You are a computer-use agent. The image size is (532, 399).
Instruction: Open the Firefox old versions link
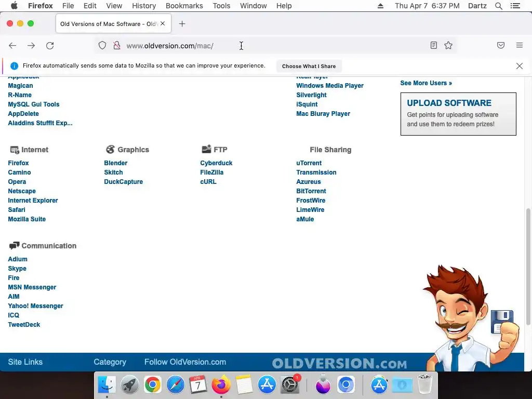point(18,163)
